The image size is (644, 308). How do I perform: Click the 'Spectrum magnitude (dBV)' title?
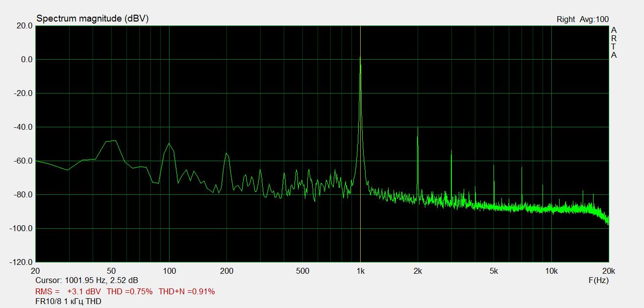[92, 19]
